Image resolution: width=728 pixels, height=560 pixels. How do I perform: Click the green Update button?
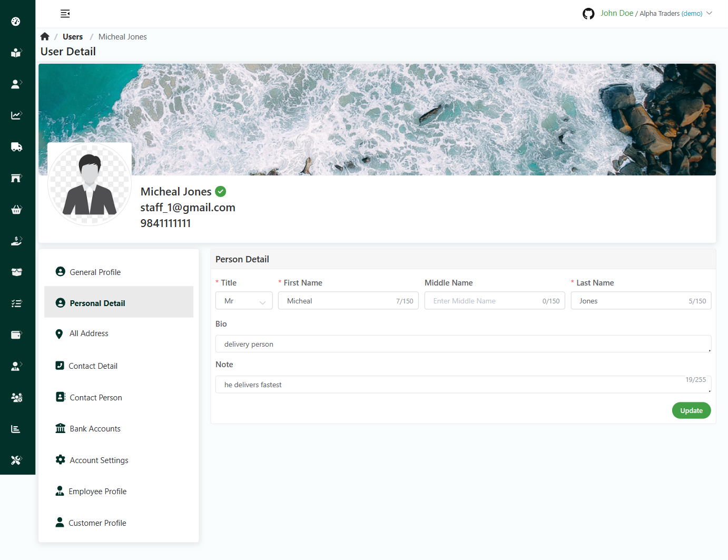[x=691, y=410]
